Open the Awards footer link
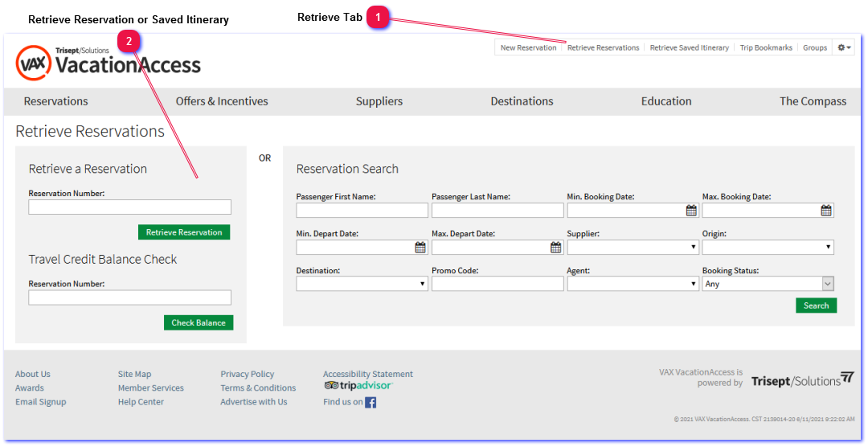The width and height of the screenshot is (868, 447). point(30,388)
